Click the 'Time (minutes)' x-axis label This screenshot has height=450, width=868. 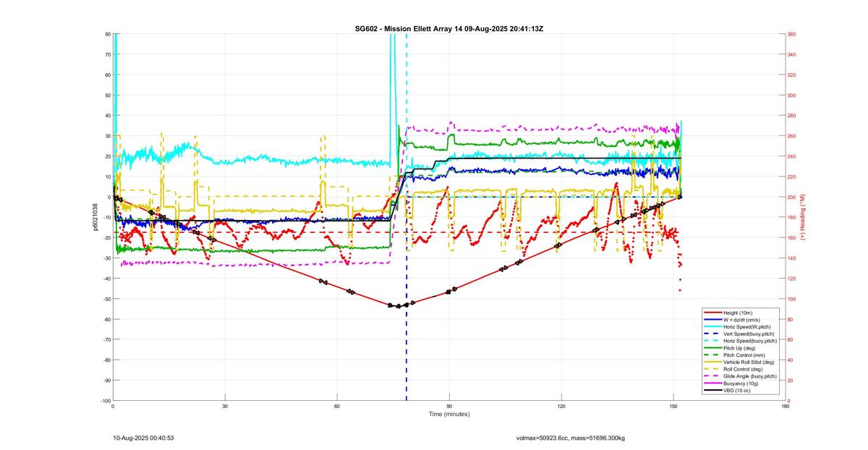tap(449, 415)
